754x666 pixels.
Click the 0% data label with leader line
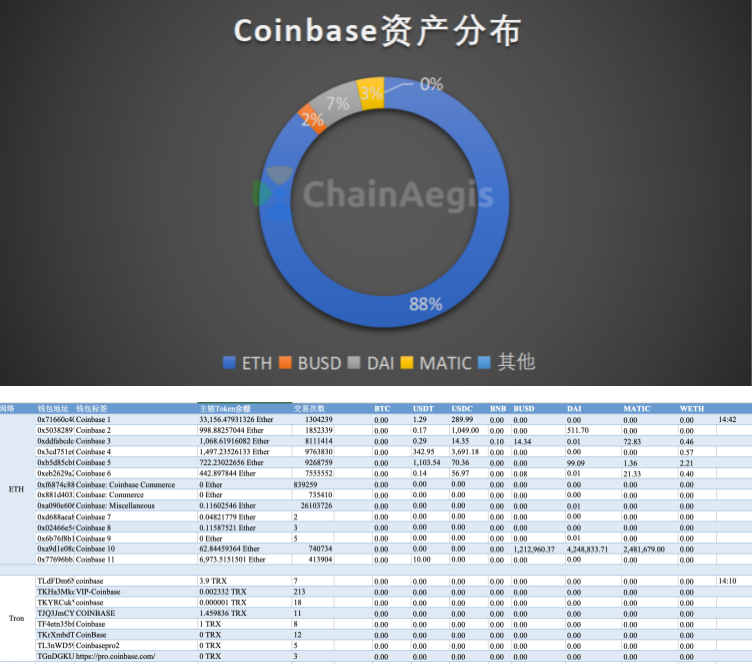point(431,84)
